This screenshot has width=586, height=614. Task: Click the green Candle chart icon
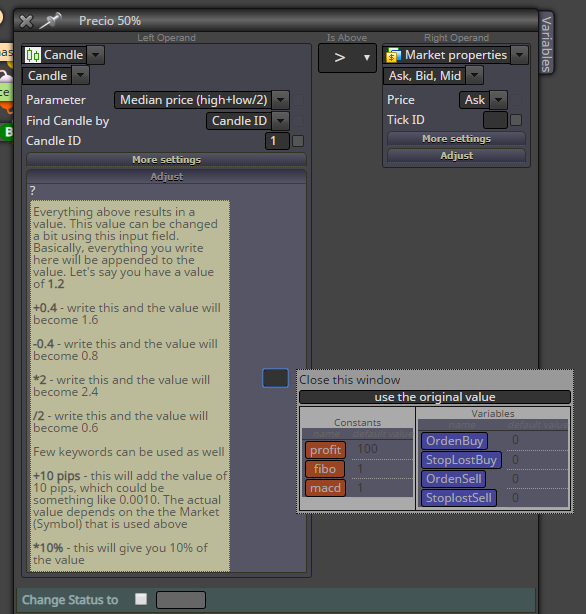33,55
